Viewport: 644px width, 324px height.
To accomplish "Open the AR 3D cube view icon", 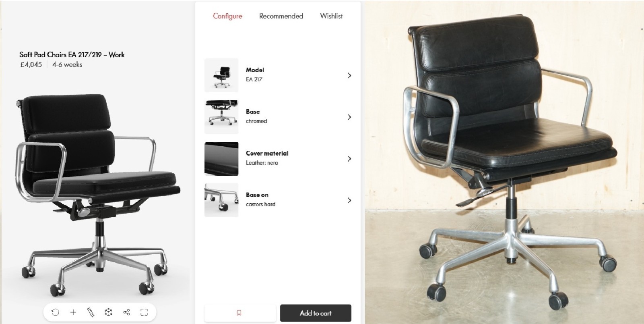I will [108, 312].
